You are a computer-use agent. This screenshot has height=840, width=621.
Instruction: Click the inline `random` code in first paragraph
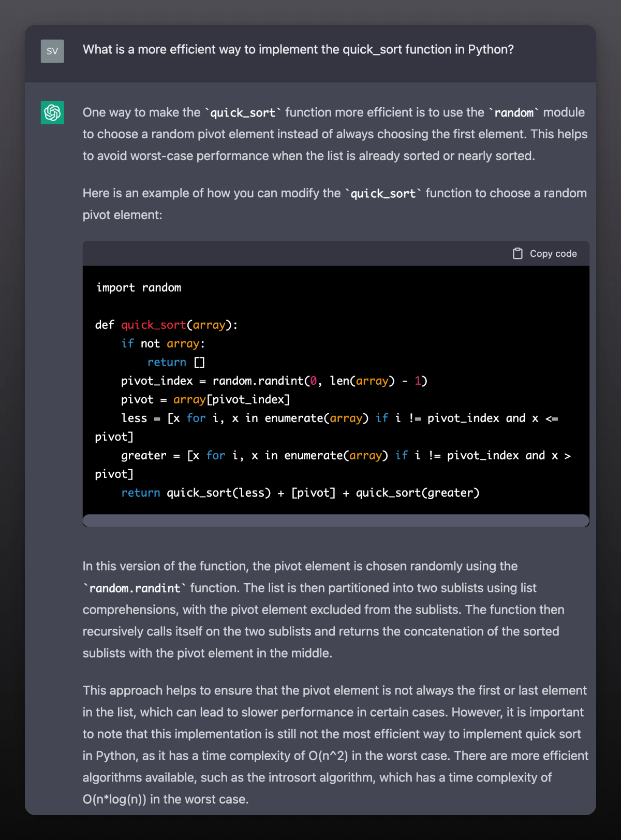point(514,112)
